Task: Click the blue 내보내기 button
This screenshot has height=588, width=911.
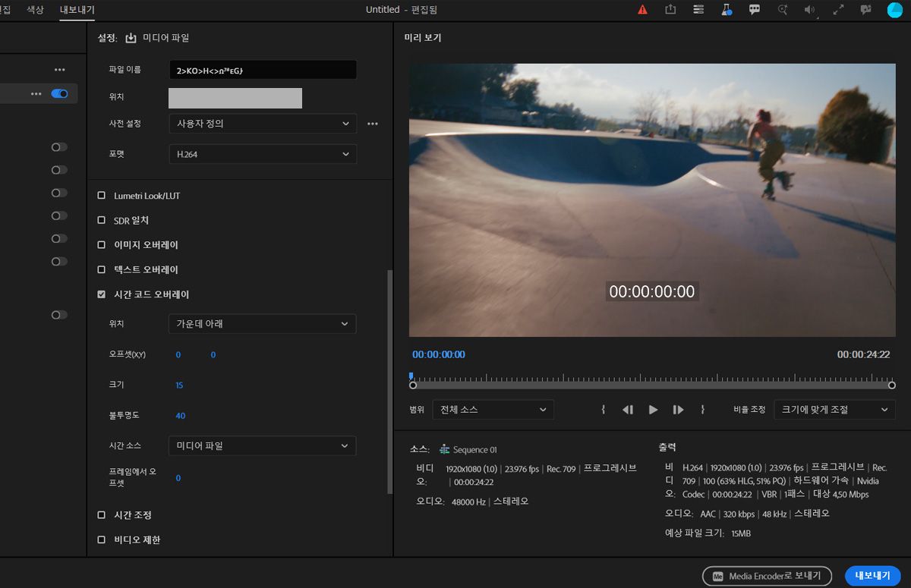Action: 872,576
